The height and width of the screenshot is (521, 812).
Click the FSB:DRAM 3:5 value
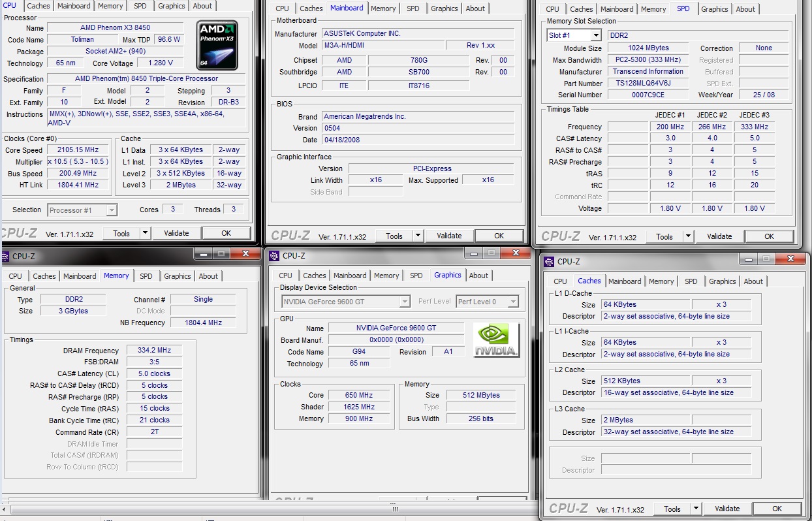tap(154, 362)
